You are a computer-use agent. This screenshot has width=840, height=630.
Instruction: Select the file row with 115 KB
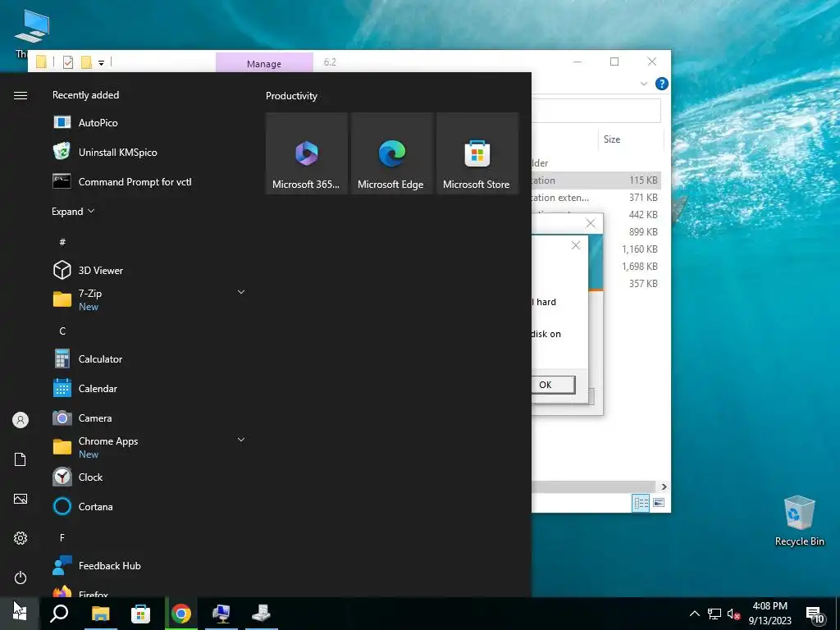point(596,180)
